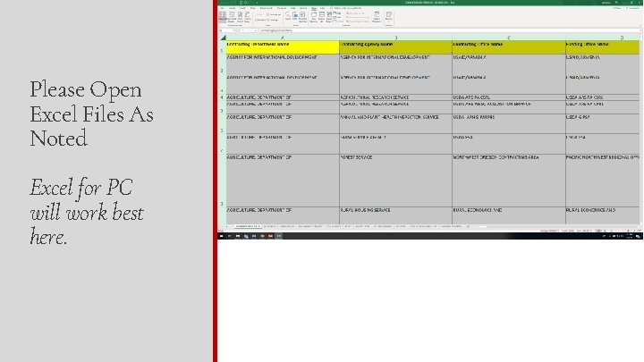Screen dimensions: 644x362
Task: Select USDA APHIS MRPBS cell
Action: pyautogui.click(x=508, y=123)
